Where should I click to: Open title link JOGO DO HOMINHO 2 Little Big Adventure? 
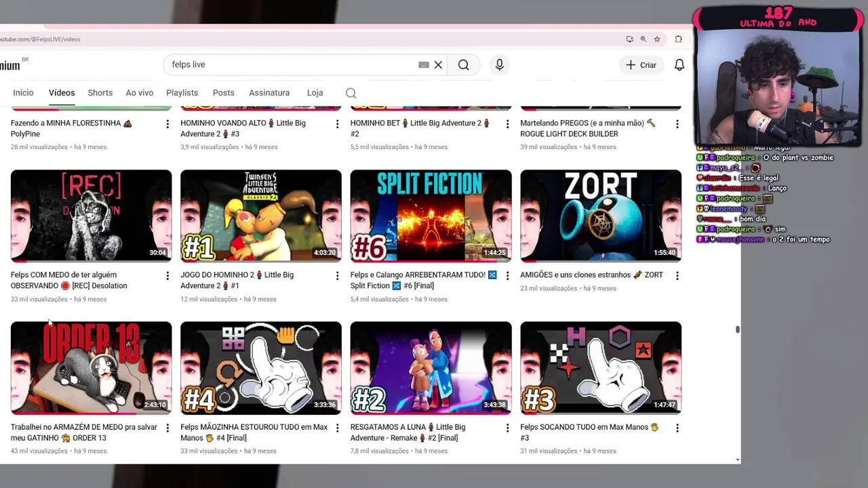237,281
